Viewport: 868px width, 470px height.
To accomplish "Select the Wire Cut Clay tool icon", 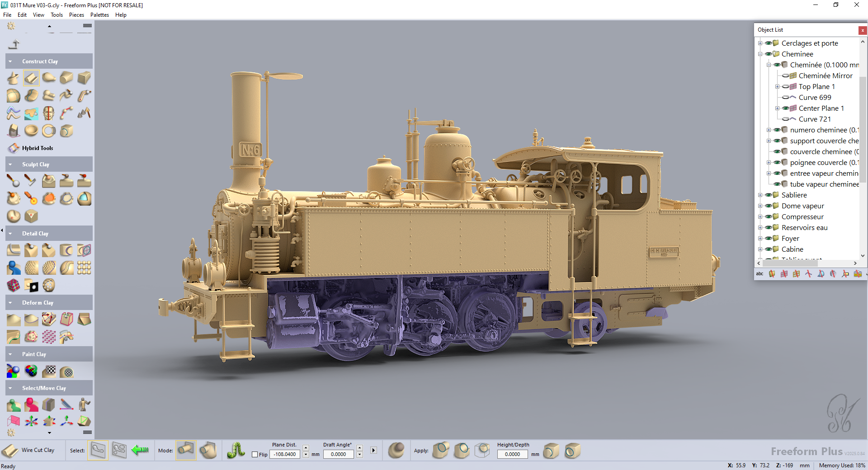I will pos(10,451).
